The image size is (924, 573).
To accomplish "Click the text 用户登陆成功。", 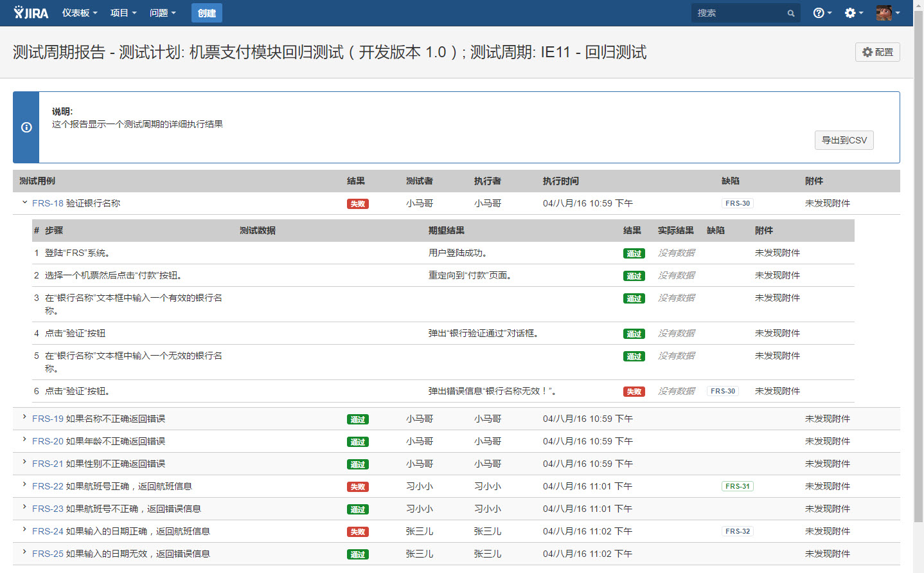I will click(x=459, y=253).
